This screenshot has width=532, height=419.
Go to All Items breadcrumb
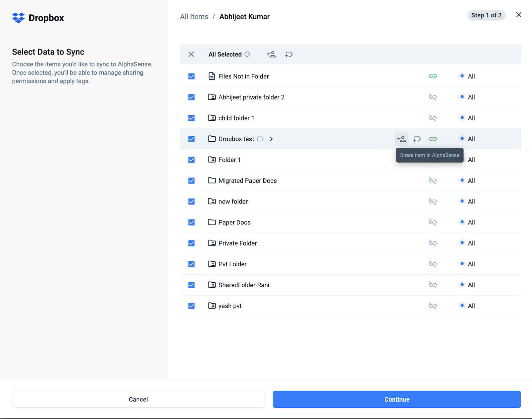click(194, 17)
